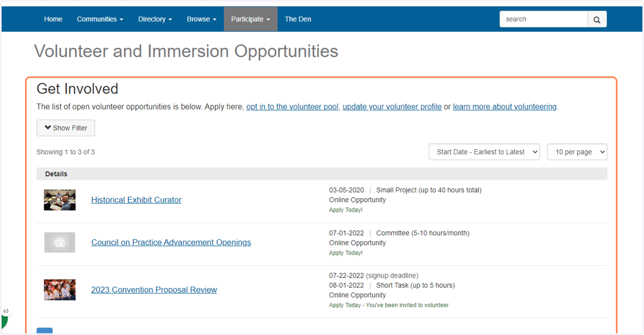The height and width of the screenshot is (335, 644).
Task: Open 2023 Convention Proposal Review link
Action: (x=154, y=290)
